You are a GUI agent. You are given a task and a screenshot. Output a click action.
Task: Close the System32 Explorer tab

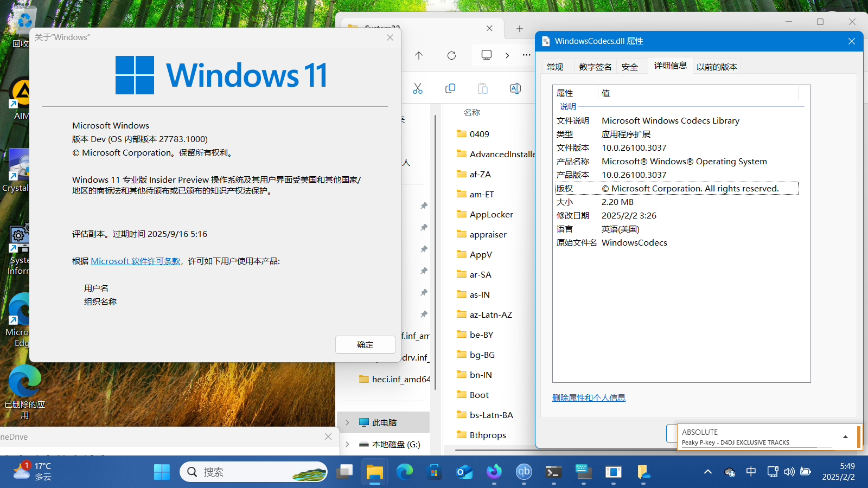tap(489, 28)
